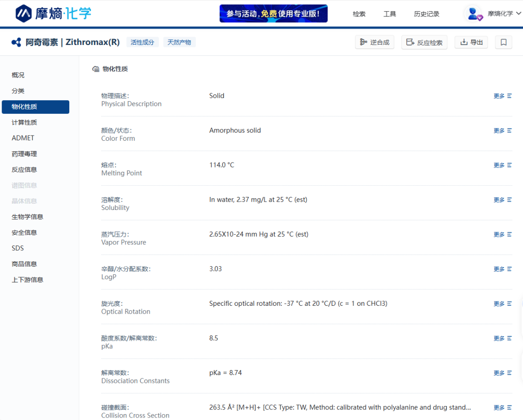Click the melting point value "114.0 °C"

(222, 165)
